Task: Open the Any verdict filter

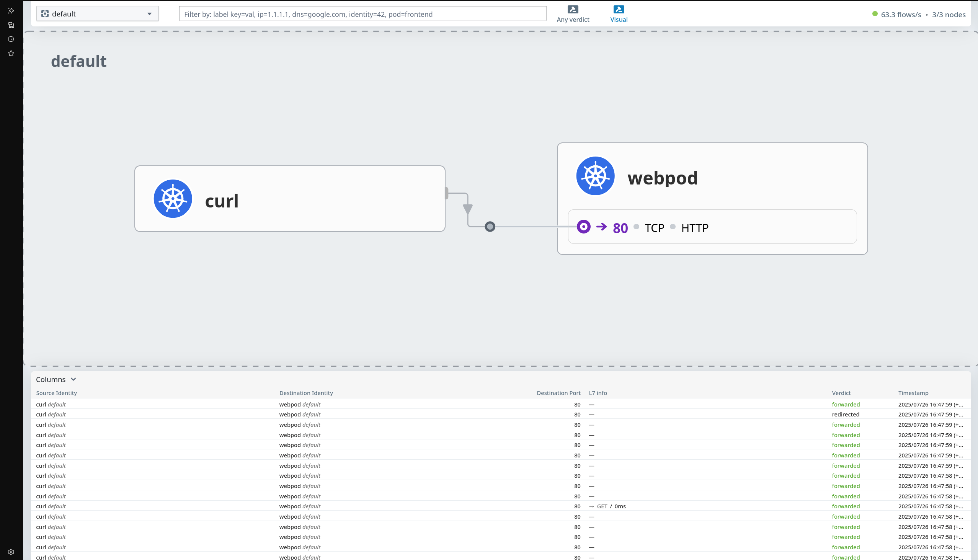Action: 573,14
